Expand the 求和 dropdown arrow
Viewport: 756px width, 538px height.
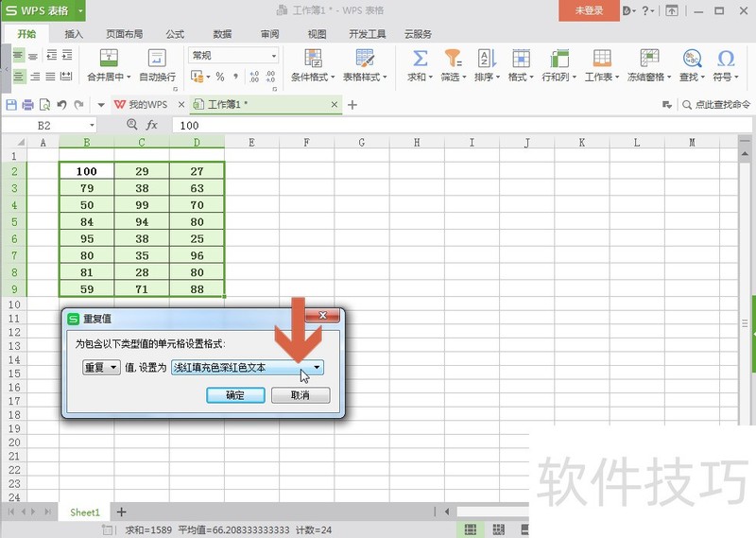(431, 78)
